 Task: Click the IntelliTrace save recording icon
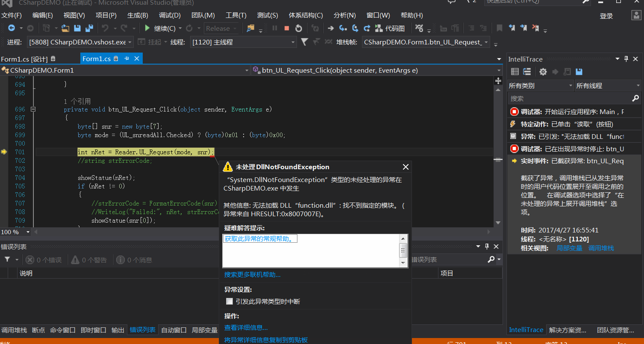(579, 72)
